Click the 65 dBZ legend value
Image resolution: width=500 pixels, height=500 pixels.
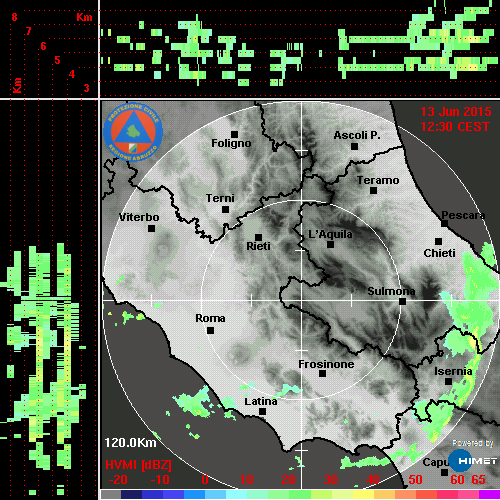click(478, 480)
